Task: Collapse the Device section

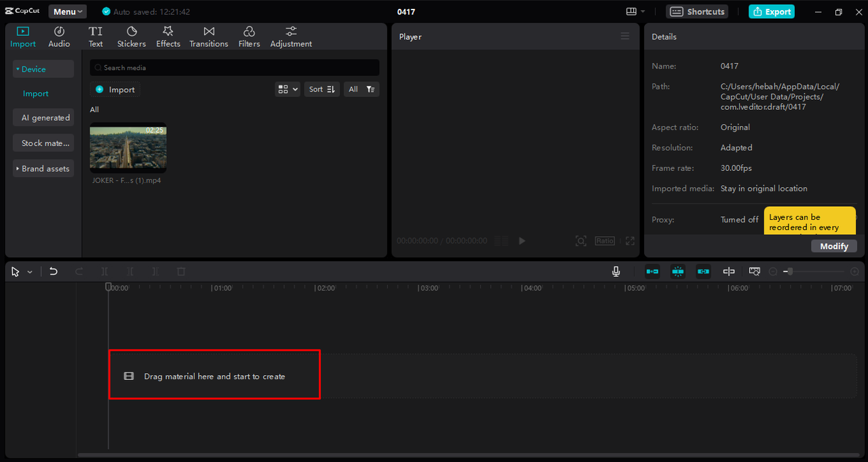Action: pos(43,69)
